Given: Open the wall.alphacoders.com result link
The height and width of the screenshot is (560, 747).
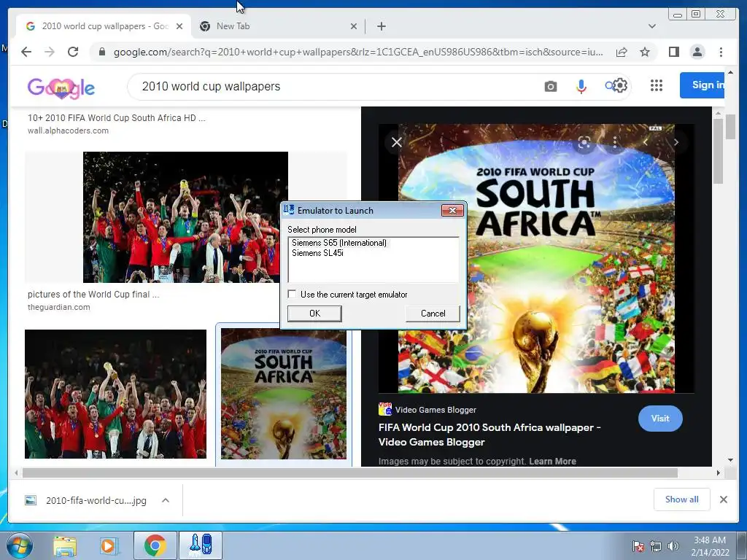Looking at the screenshot, I should (x=68, y=131).
